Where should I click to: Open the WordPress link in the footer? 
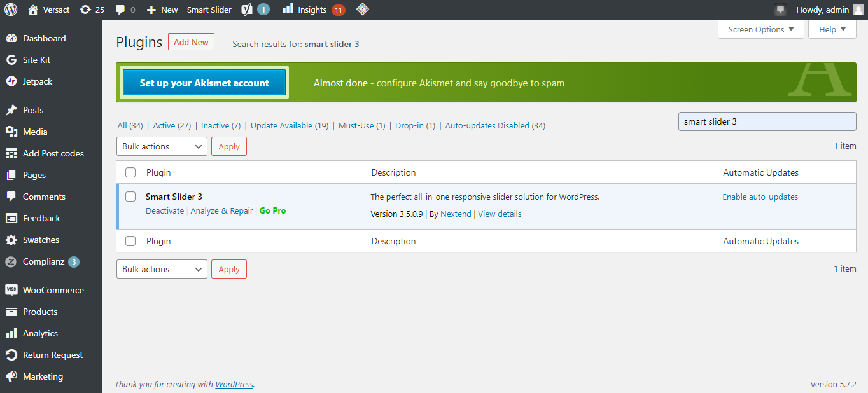(234, 385)
